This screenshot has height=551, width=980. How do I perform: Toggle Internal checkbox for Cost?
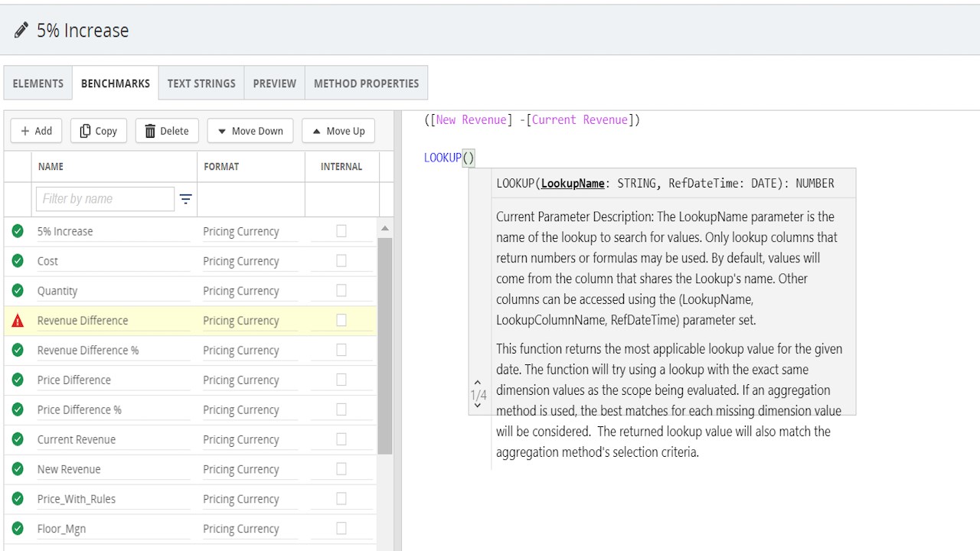point(341,260)
